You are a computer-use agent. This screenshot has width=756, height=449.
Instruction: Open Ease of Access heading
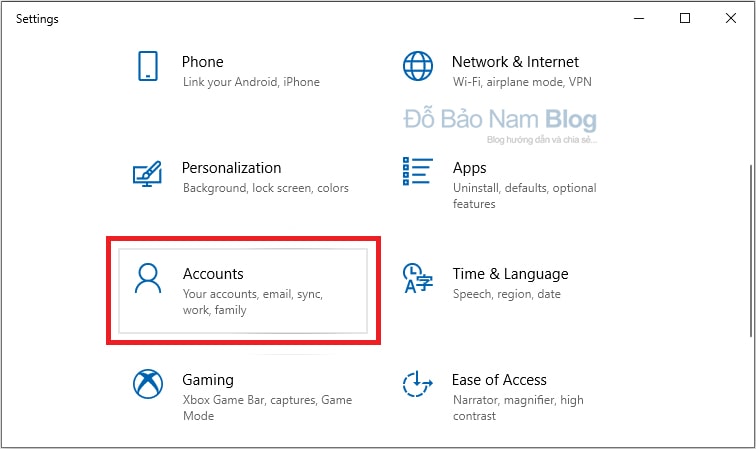pos(499,380)
